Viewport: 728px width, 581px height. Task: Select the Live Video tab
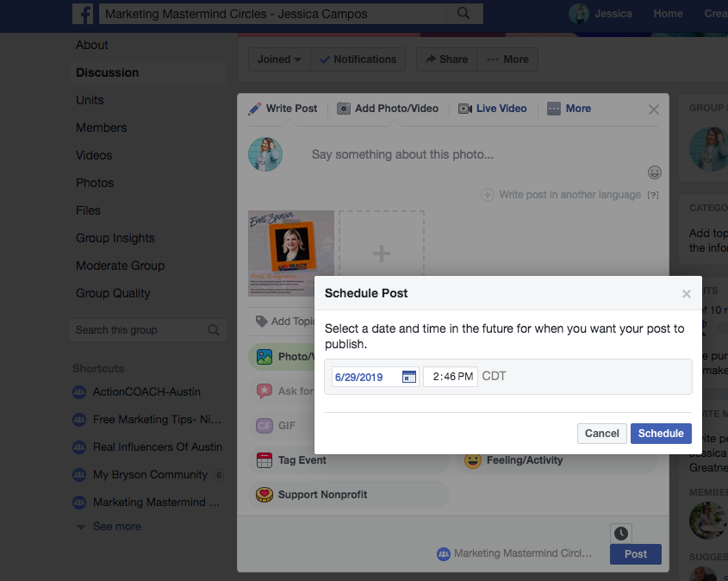tap(492, 109)
